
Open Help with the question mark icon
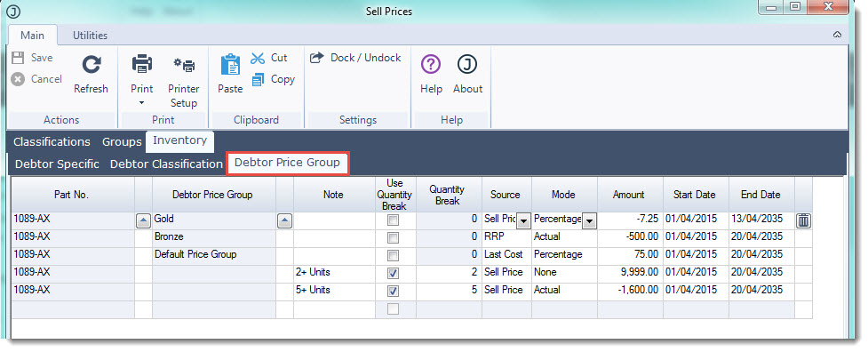[x=431, y=65]
